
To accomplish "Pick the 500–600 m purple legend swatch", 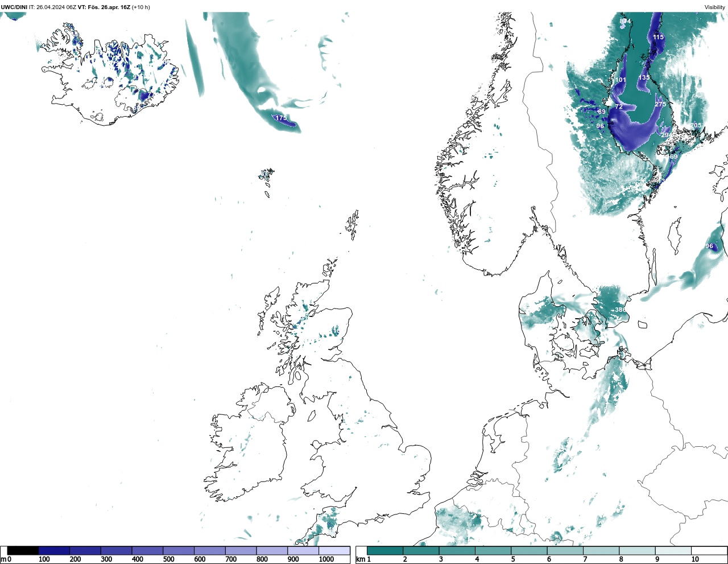I will 179,551.
